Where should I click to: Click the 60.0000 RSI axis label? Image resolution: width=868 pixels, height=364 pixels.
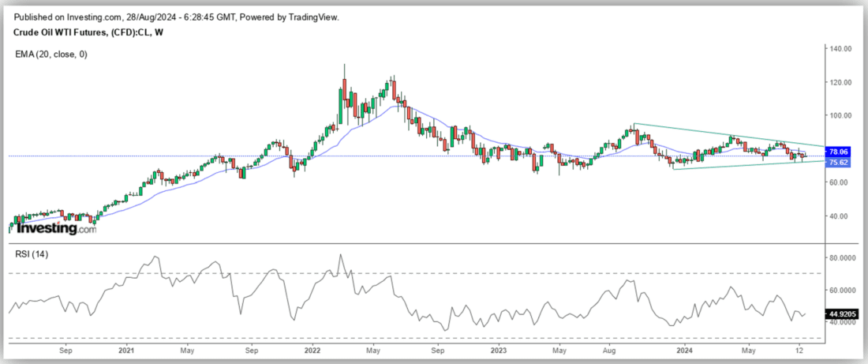tap(843, 290)
